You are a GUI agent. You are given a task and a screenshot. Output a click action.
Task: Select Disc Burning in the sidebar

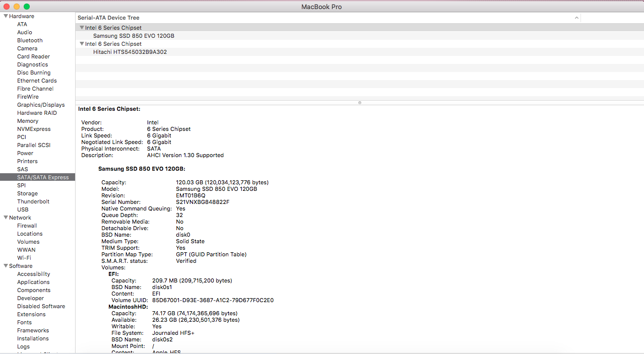[34, 73]
